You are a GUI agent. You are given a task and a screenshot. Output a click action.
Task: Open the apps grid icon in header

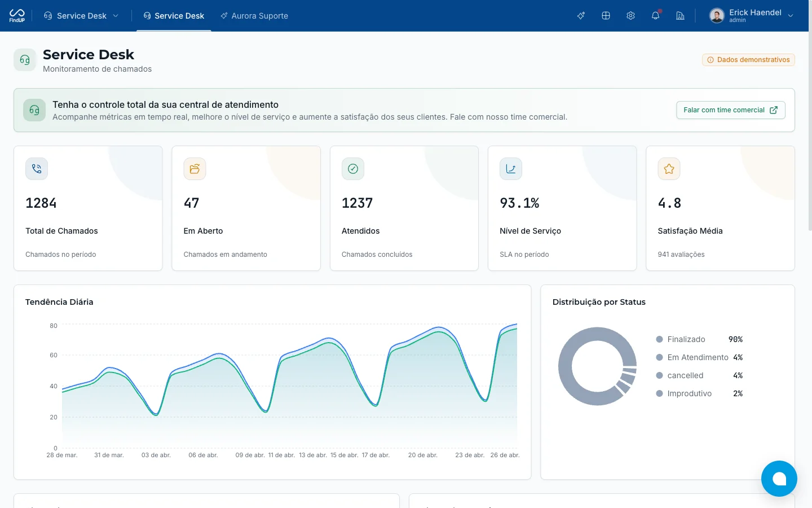[606, 16]
